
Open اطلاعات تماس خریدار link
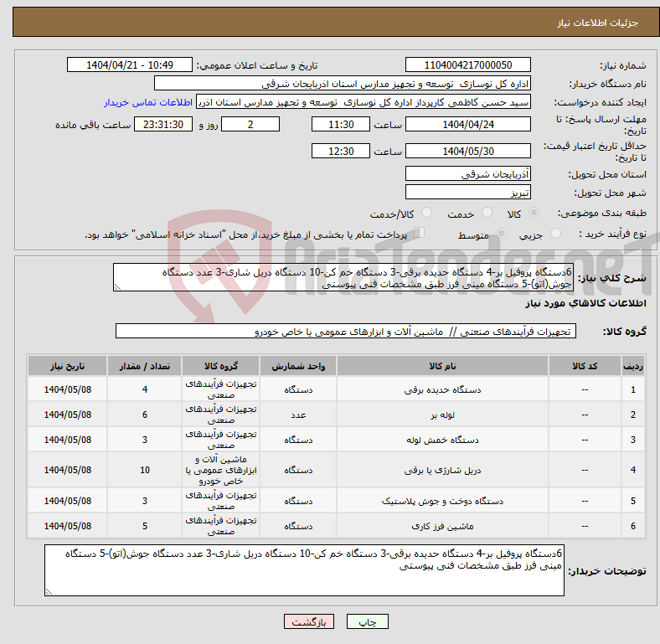point(148,102)
